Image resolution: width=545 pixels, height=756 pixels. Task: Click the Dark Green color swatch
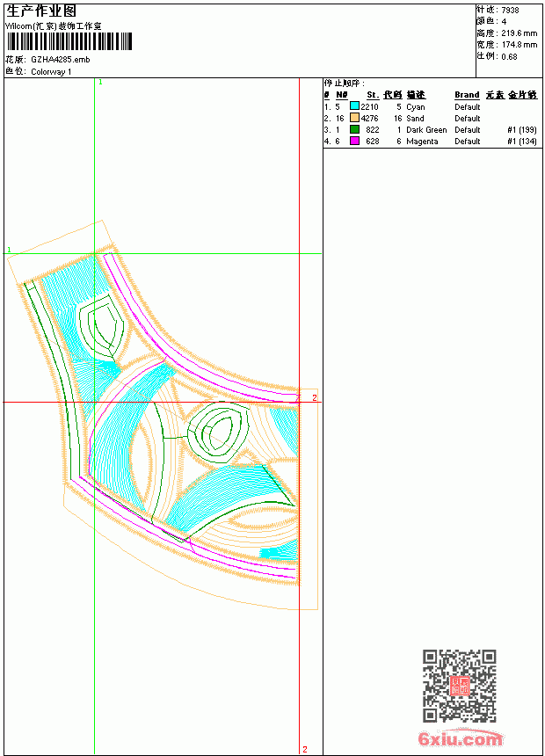point(354,129)
